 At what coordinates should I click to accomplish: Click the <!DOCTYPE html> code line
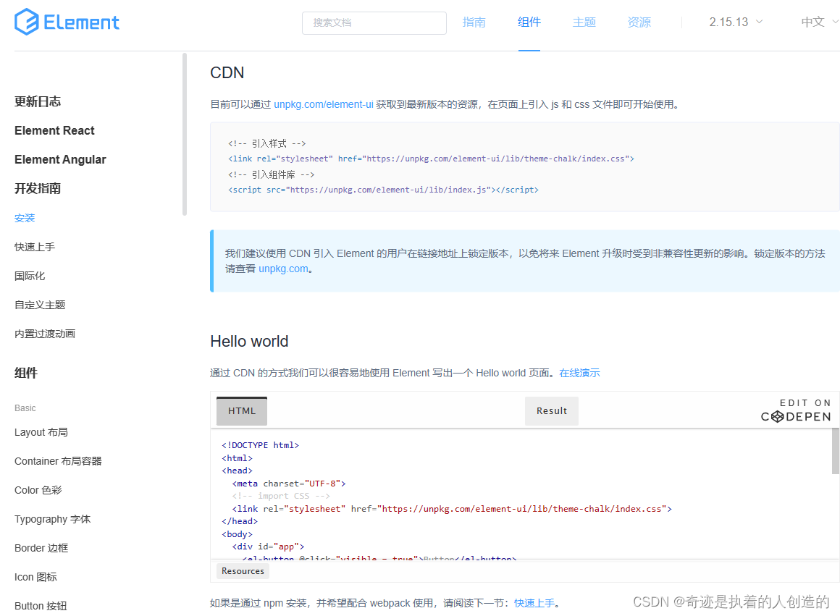261,445
